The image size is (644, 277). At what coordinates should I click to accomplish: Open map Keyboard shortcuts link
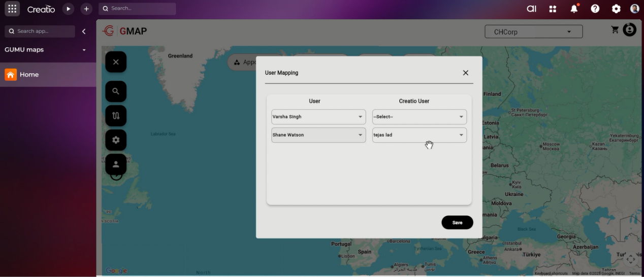point(551,273)
